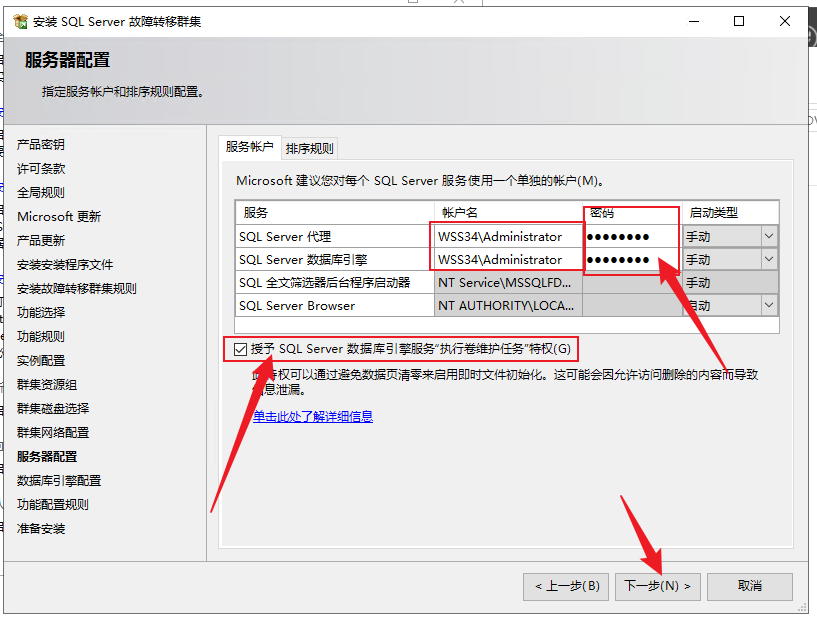Image resolution: width=817 pixels, height=618 pixels.
Task: Click the NT AUTHORITY\LOCA... account cell
Action: (508, 305)
